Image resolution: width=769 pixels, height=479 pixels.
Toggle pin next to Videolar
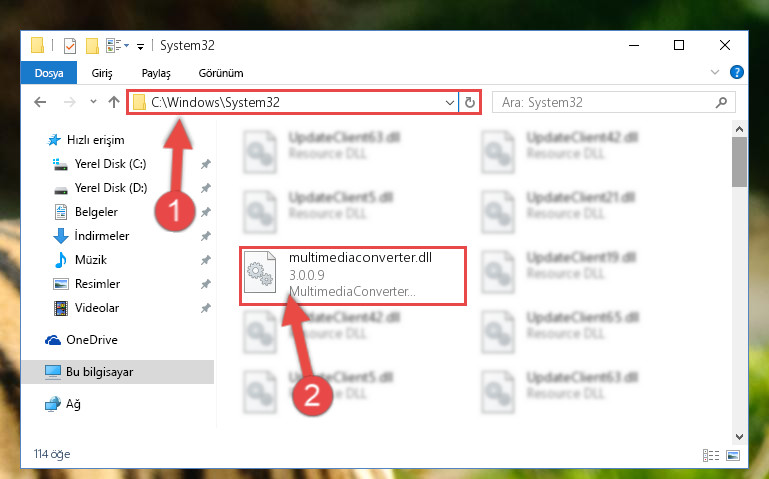206,308
